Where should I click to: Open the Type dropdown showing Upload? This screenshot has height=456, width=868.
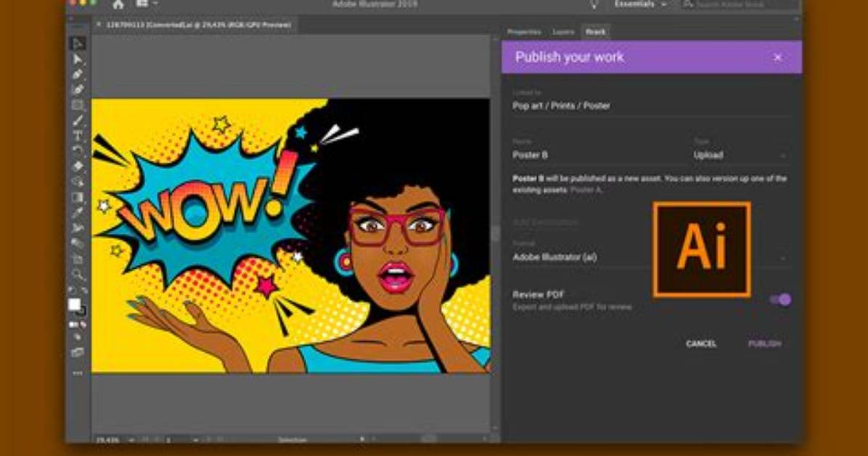click(740, 155)
